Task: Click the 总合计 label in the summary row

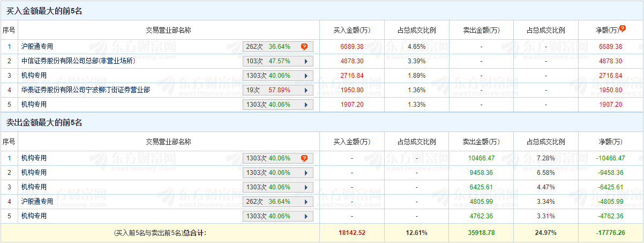Action: [x=194, y=233]
